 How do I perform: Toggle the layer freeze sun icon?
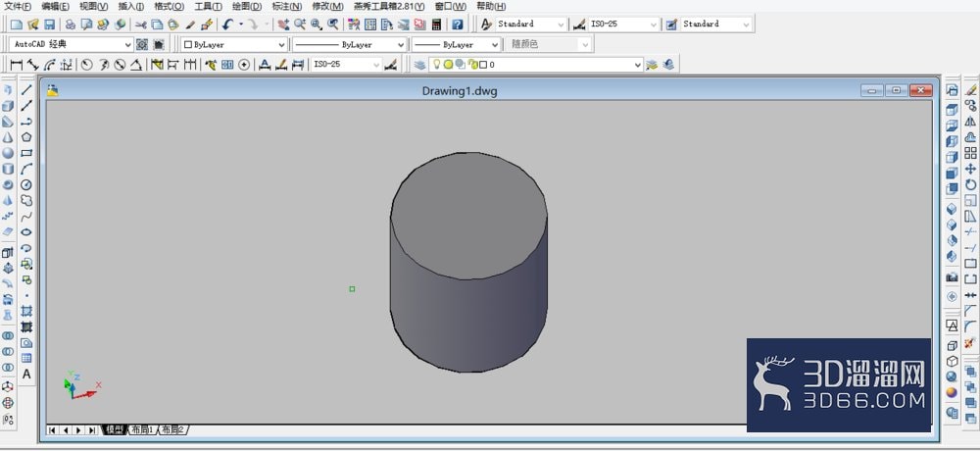[x=448, y=65]
